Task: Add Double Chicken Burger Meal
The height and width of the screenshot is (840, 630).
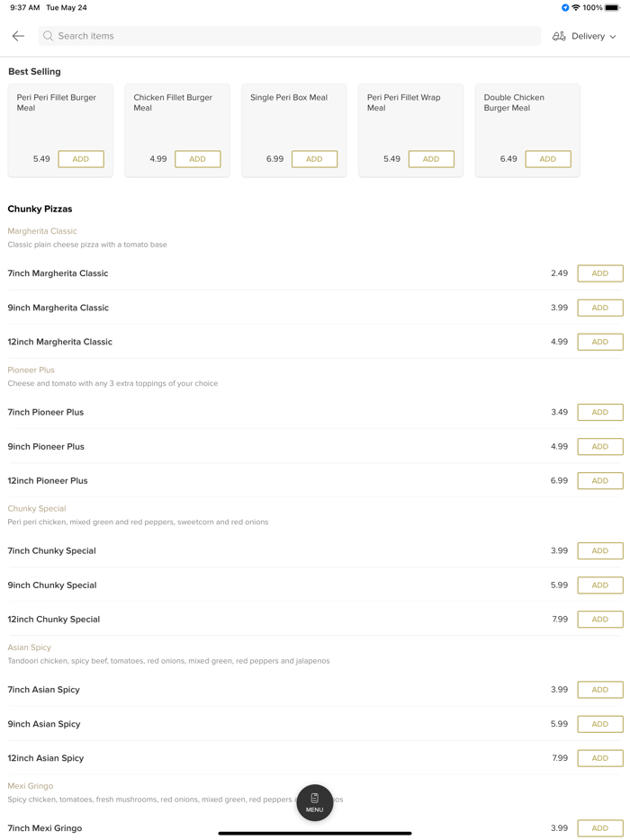Action: point(547,159)
